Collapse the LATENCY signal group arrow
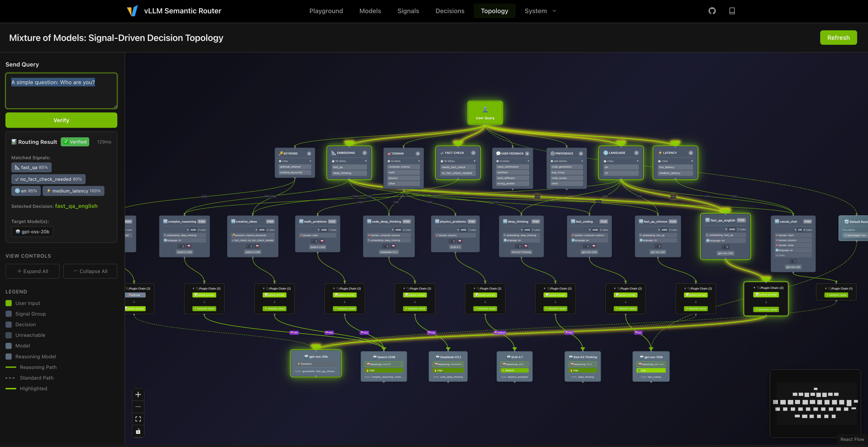Image resolution: width=868 pixels, height=447 pixels. [x=692, y=161]
